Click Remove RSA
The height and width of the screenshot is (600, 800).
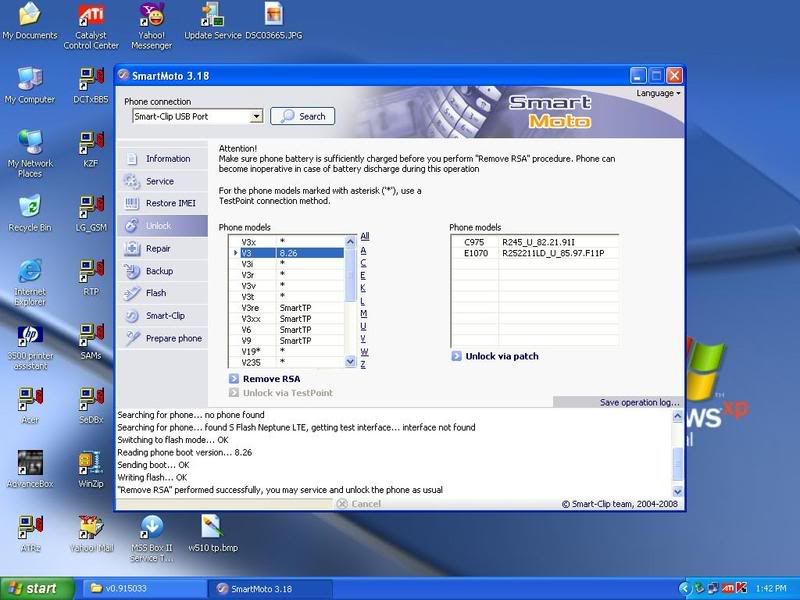(x=271, y=379)
